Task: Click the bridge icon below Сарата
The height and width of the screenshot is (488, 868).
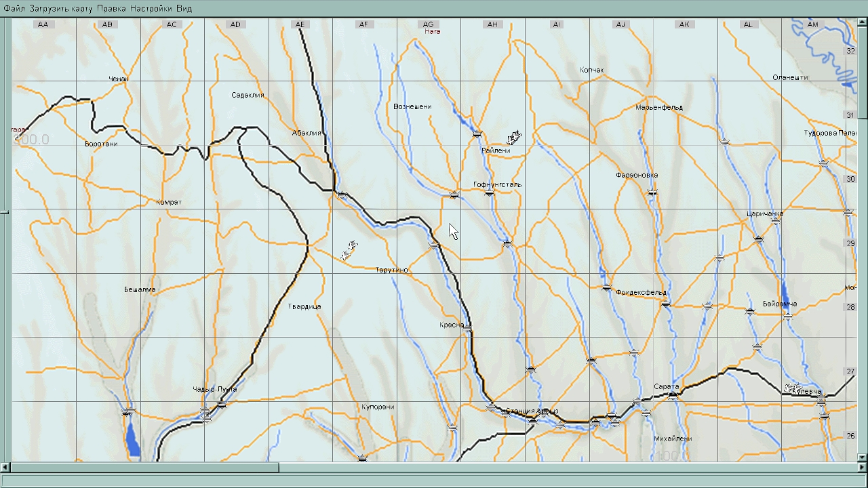Action: 673,395
